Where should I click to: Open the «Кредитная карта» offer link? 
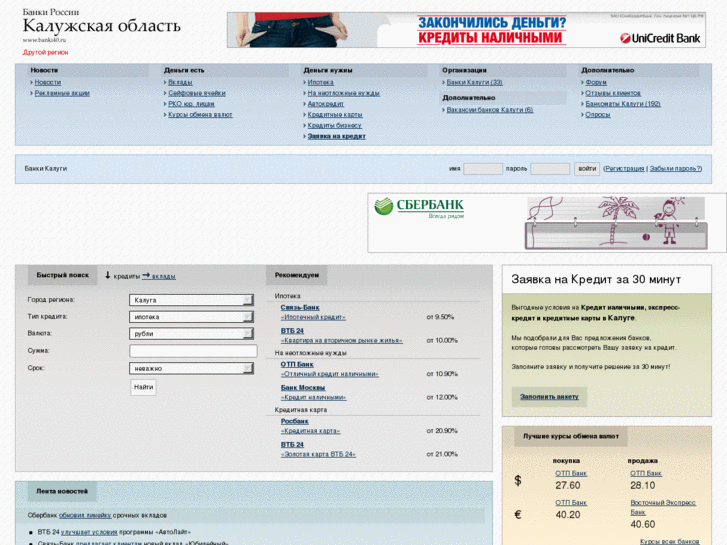tap(310, 430)
